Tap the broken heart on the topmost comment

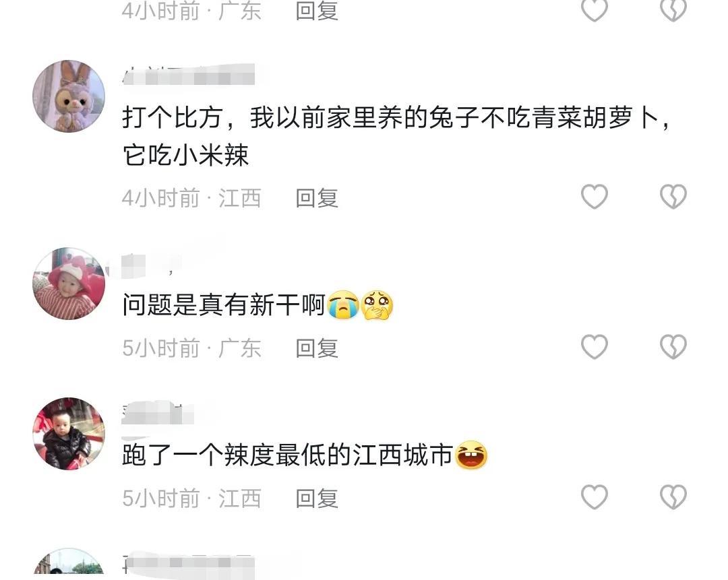pyautogui.click(x=673, y=10)
